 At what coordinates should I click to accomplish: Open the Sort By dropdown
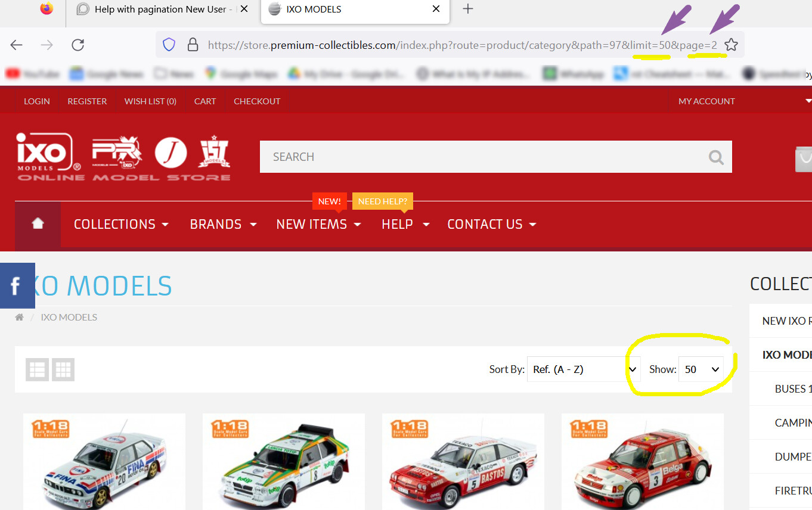point(583,369)
